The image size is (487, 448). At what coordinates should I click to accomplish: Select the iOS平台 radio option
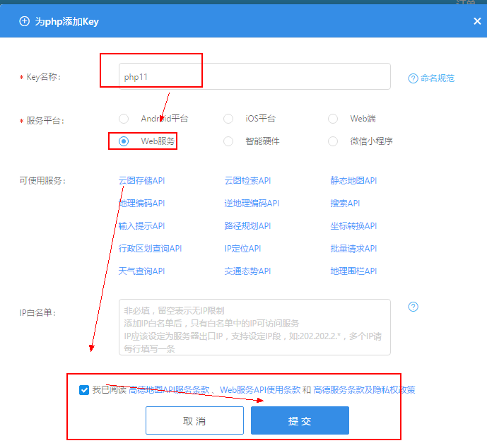click(228, 119)
